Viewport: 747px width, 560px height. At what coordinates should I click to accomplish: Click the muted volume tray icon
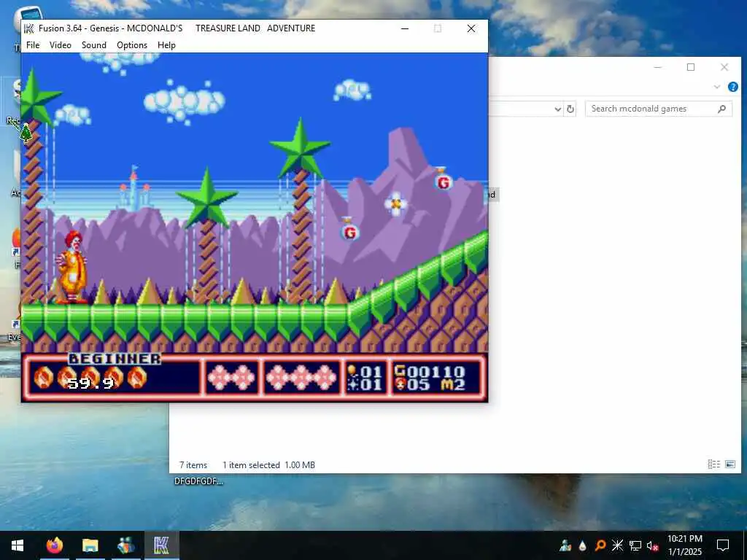pos(653,545)
